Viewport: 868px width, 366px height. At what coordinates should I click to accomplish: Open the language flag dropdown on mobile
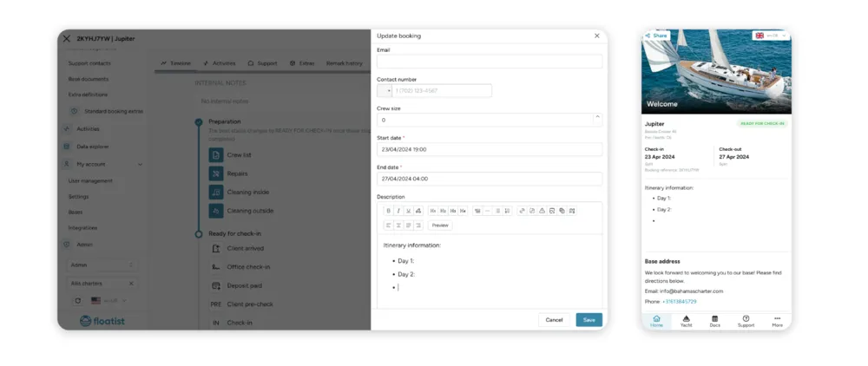point(771,36)
